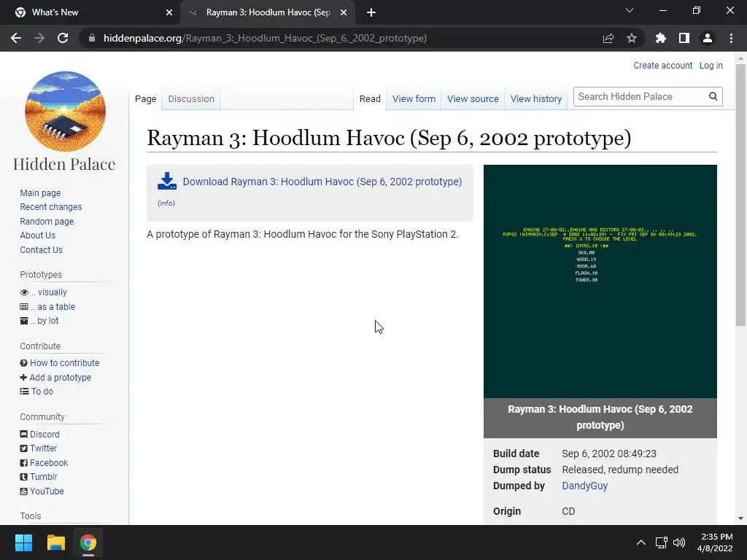This screenshot has height=560, width=747.
Task: Click Add a prototype link
Action: pyautogui.click(x=60, y=377)
